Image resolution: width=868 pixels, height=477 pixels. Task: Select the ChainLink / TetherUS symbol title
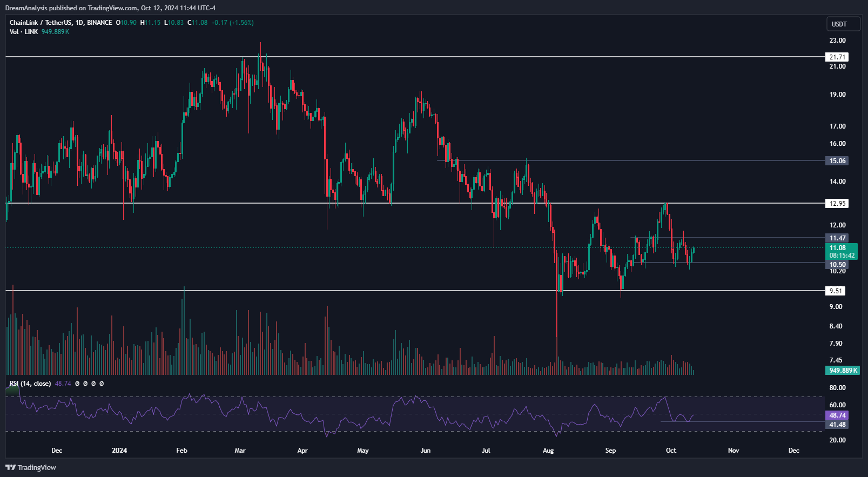point(61,23)
